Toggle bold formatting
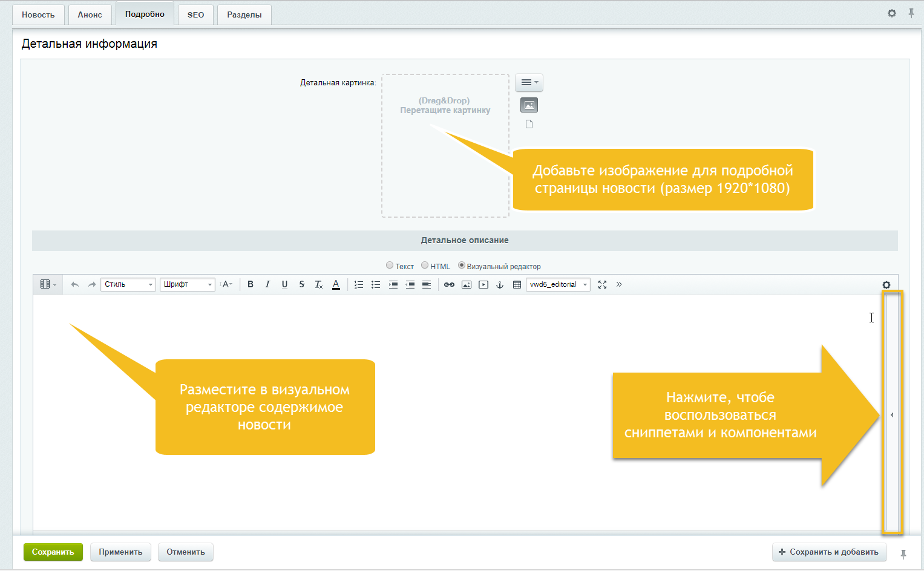The image size is (924, 571). point(251,284)
